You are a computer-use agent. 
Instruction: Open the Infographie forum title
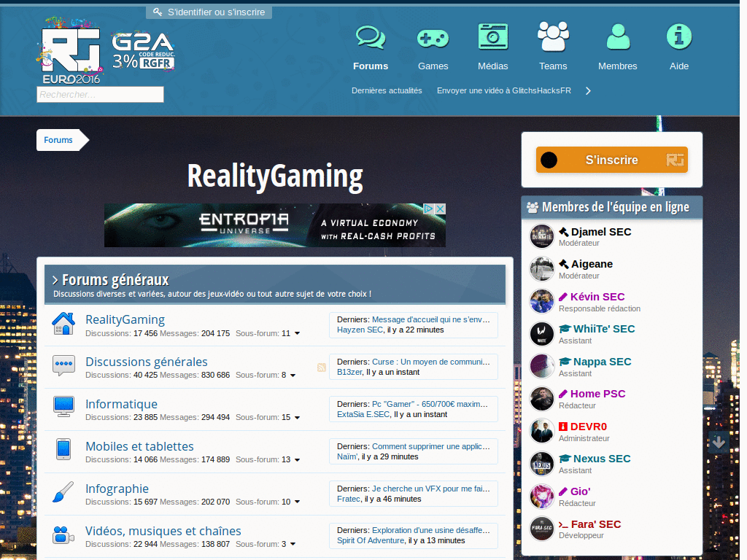coord(117,489)
